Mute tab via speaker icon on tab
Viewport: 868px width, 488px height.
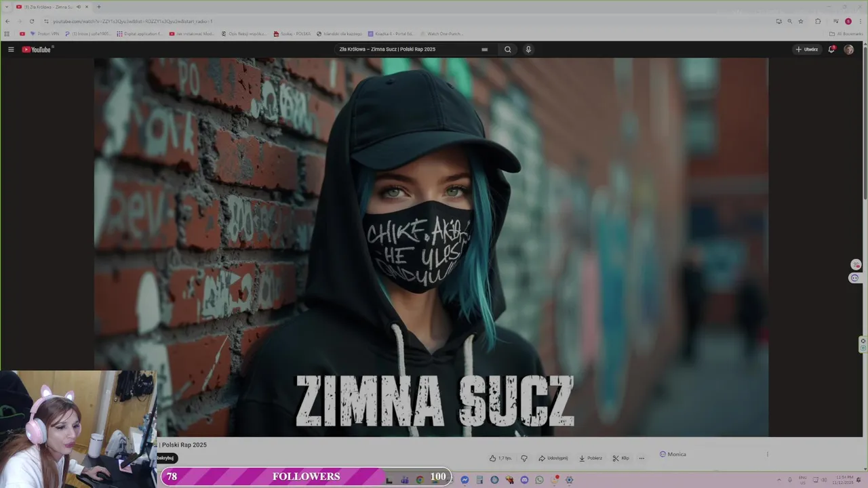coord(78,7)
